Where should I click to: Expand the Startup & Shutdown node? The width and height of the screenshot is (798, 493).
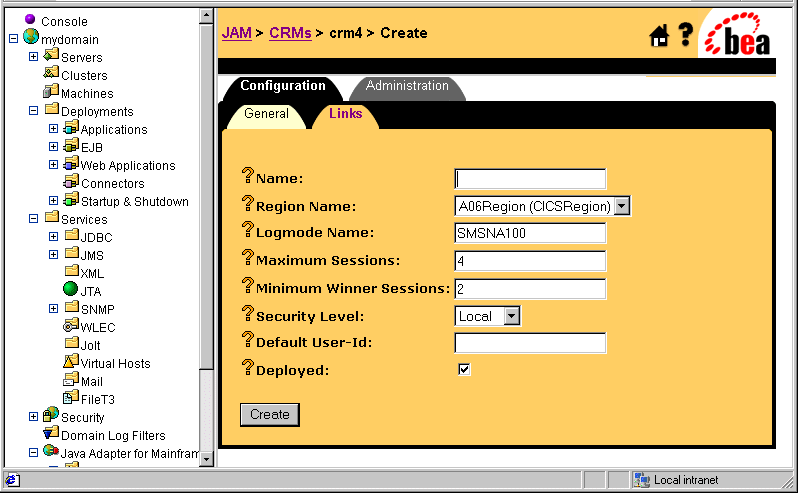53,200
